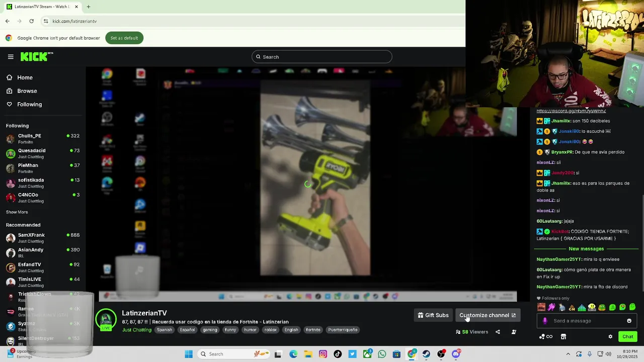Viewport: 644px width, 362px height.
Task: Open the Windows Start menu
Action: 189,354
